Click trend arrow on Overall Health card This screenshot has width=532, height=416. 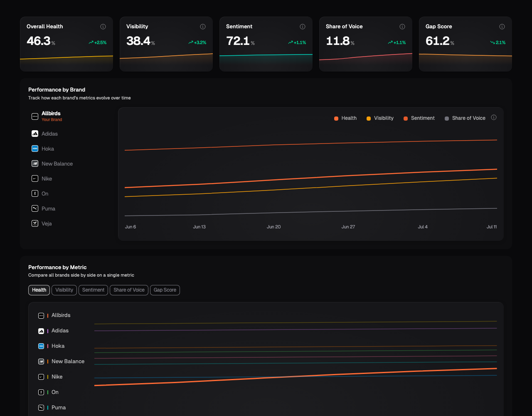91,42
